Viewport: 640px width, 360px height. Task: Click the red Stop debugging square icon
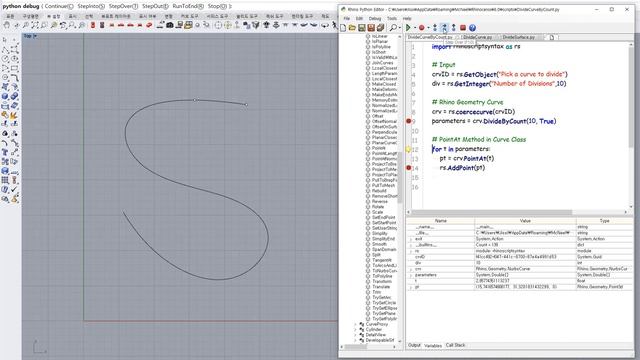coord(463,28)
